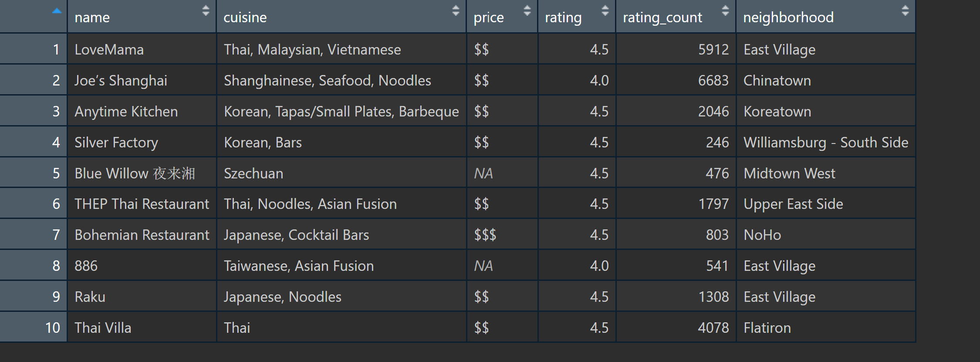Click the sort arrows in rating column
Image resolution: width=980 pixels, height=362 pixels.
(x=605, y=11)
